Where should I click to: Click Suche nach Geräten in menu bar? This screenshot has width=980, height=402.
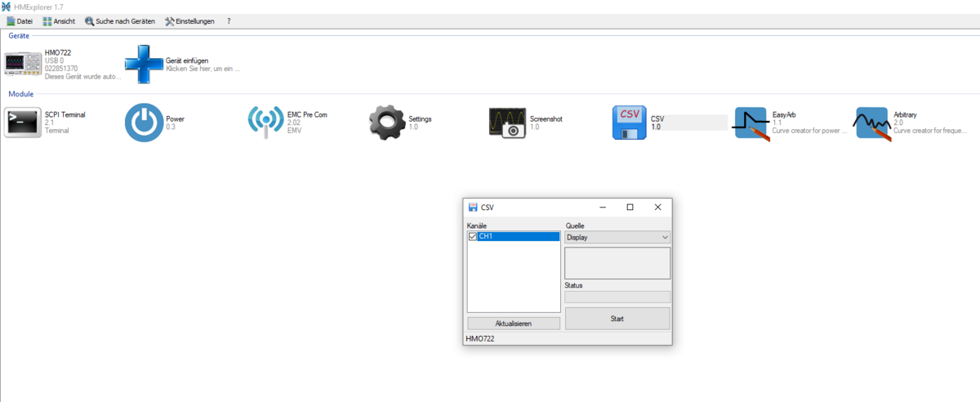tap(119, 21)
